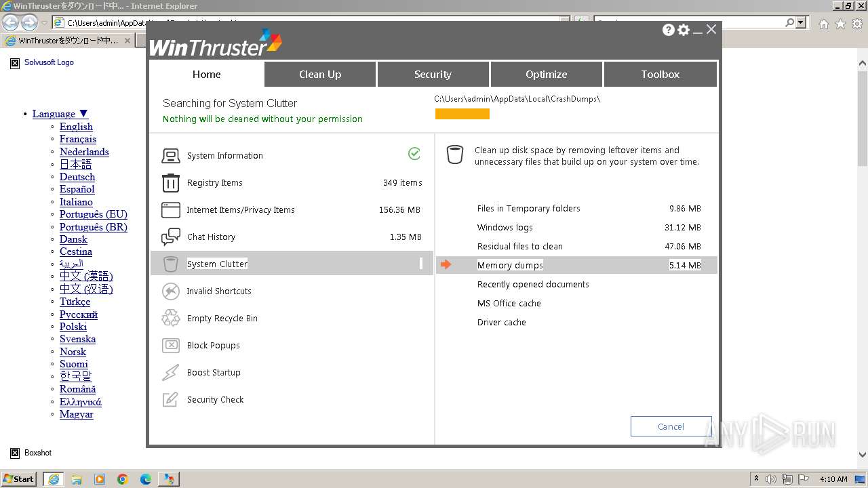Choose the Deutsch language link
This screenshot has height=488, width=868.
click(x=77, y=177)
